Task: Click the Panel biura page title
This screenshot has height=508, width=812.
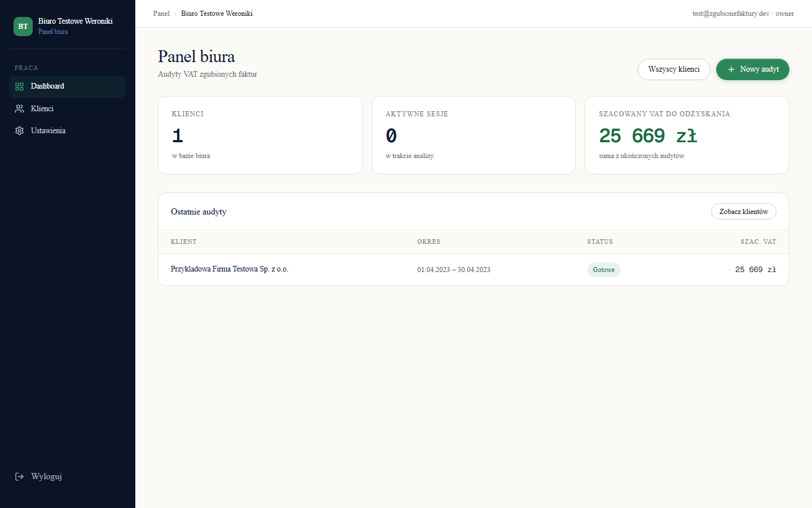Action: click(196, 56)
